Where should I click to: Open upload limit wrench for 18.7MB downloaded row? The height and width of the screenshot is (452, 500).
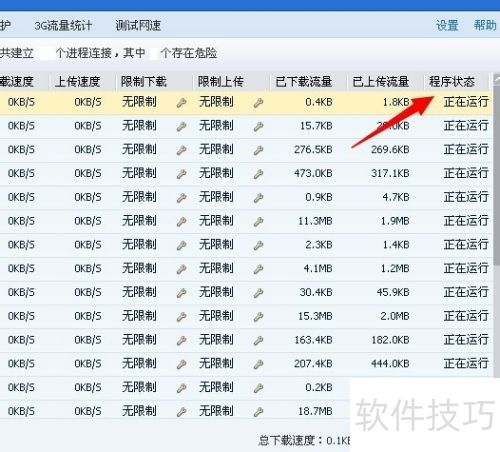[258, 412]
